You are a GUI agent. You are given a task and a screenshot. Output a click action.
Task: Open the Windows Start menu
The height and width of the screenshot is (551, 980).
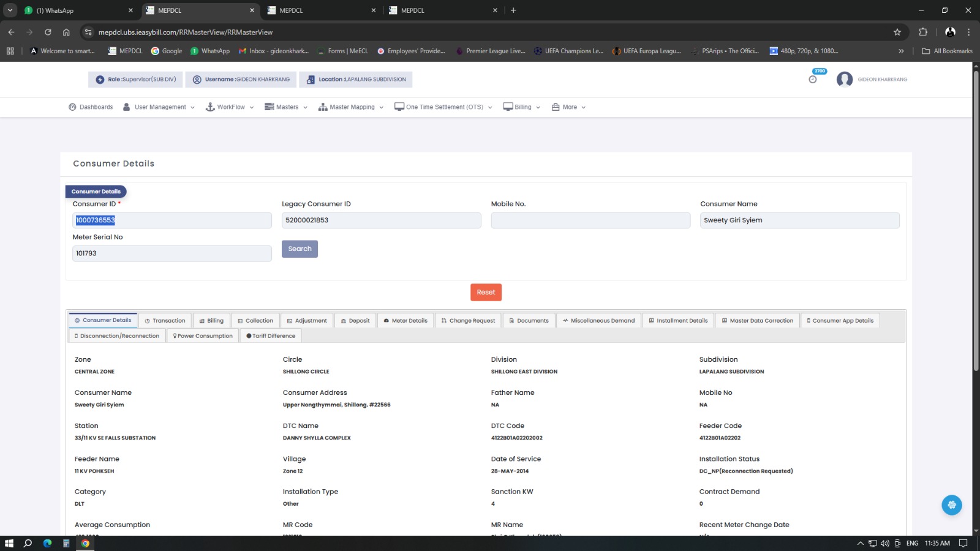point(9,543)
